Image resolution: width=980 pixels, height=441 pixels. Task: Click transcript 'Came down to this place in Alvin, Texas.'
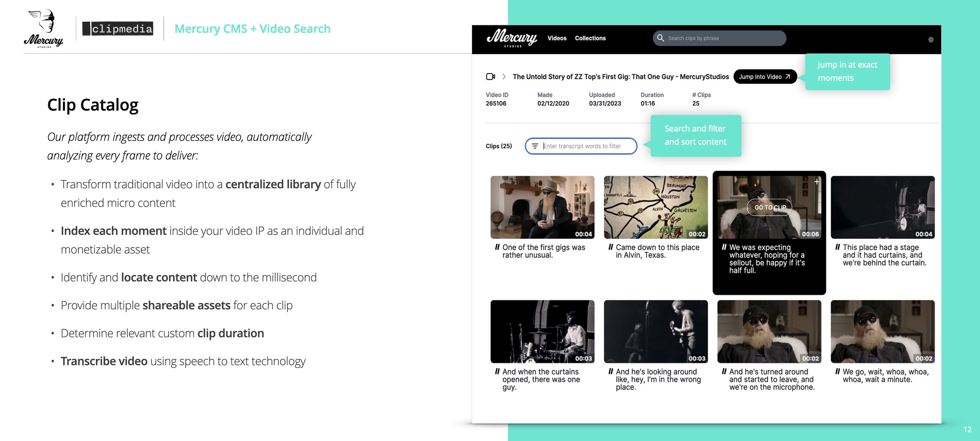tap(657, 251)
